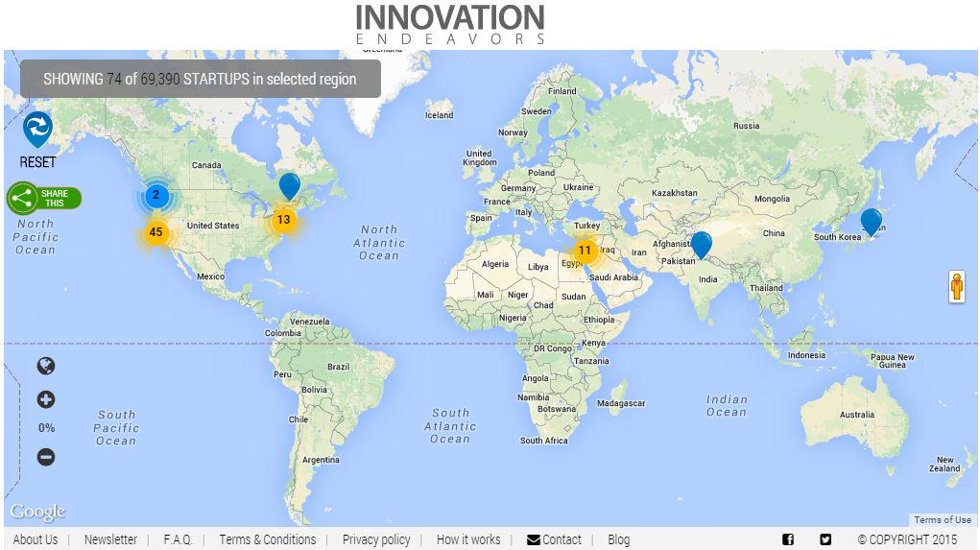Open the Blog link
980x550 pixels.
click(x=619, y=539)
